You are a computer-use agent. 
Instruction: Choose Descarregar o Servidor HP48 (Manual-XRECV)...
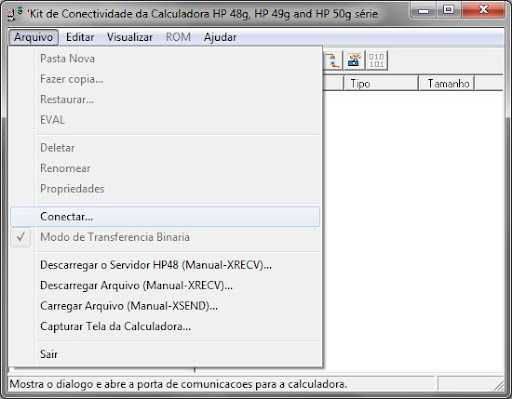tap(165, 265)
